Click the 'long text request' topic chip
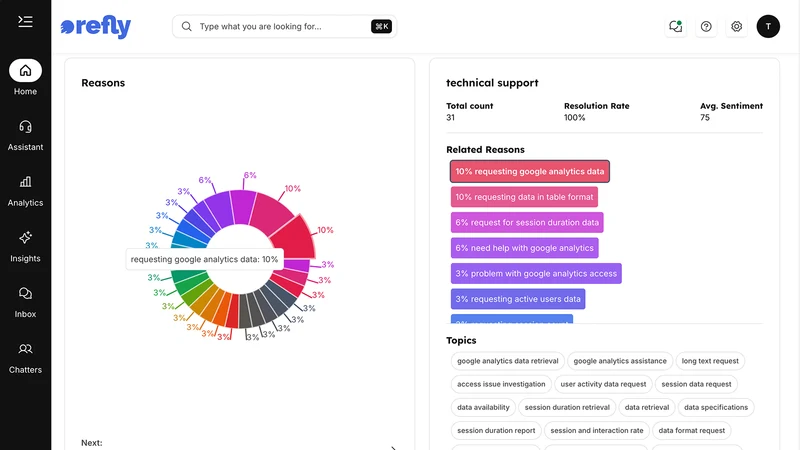This screenshot has height=450, width=800. [x=710, y=361]
